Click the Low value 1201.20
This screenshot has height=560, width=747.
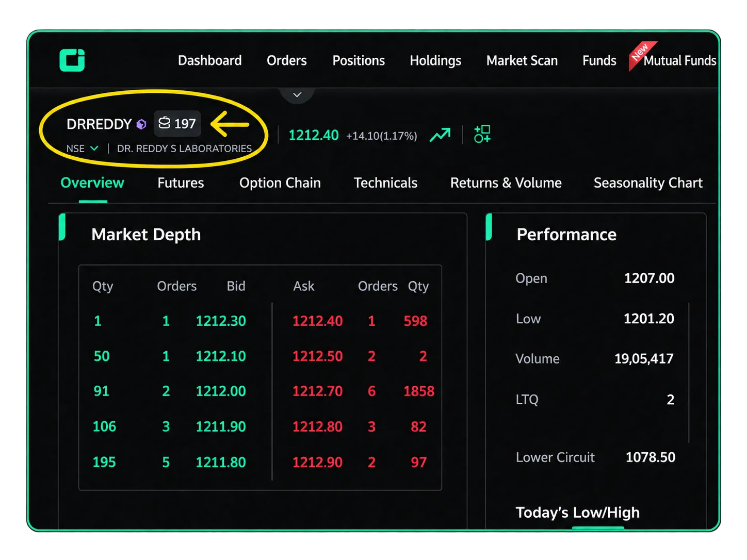coord(649,319)
